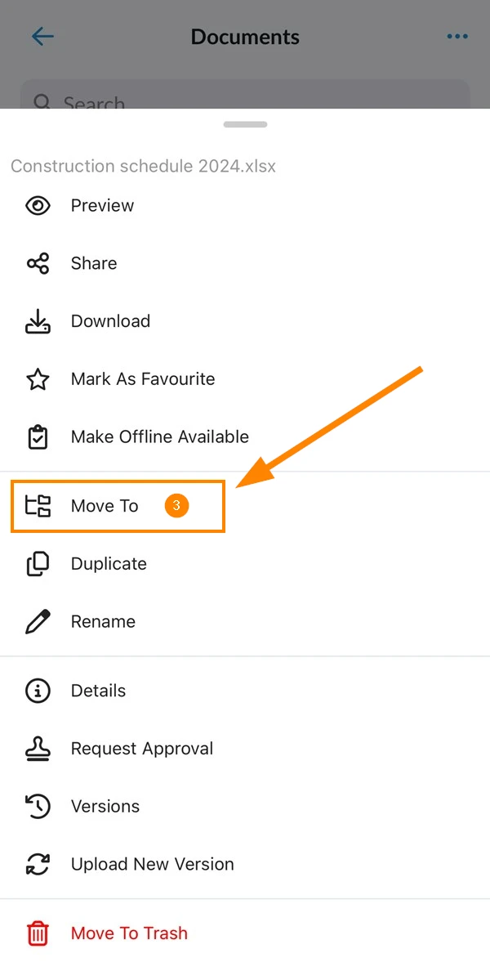
Task: Tap the star Favourite icon
Action: click(x=38, y=379)
